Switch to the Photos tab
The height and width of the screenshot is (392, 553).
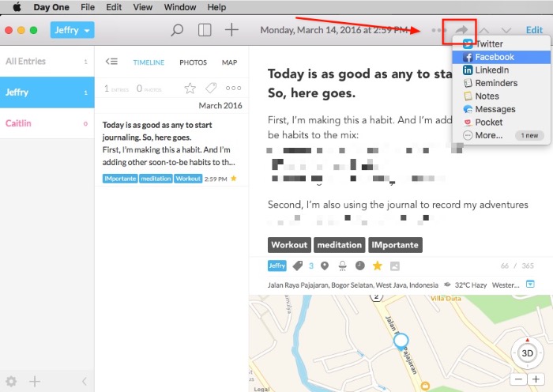pyautogui.click(x=193, y=62)
